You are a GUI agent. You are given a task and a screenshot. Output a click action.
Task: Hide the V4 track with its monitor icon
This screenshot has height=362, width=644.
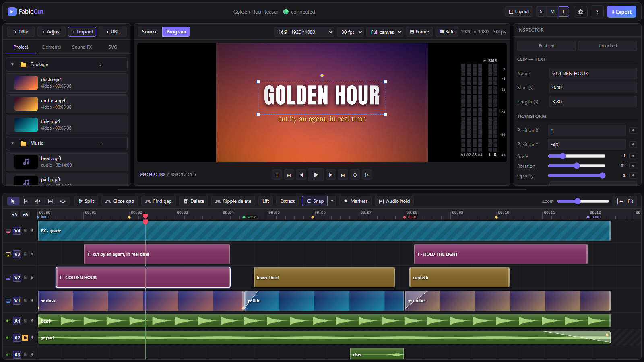click(8, 231)
